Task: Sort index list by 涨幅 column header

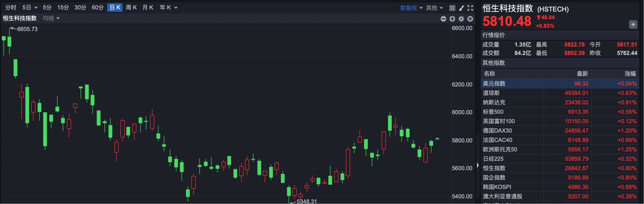Action: point(630,73)
